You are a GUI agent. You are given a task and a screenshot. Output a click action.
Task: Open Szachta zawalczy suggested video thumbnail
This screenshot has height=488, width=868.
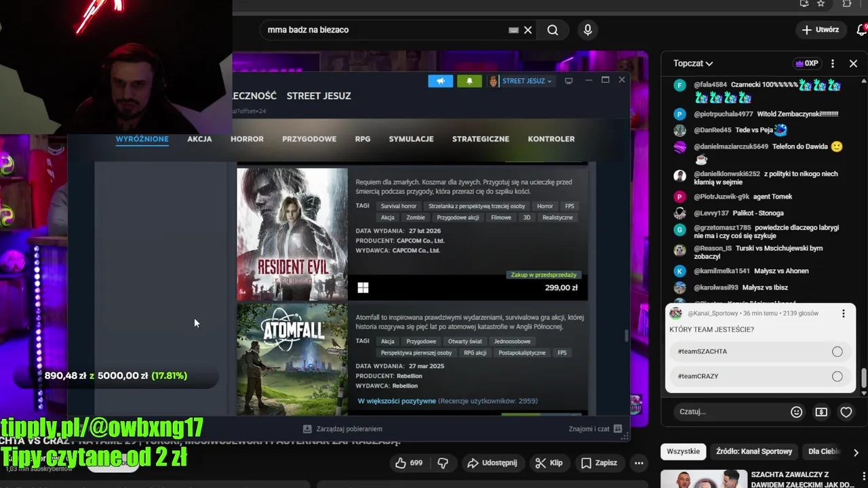click(703, 479)
